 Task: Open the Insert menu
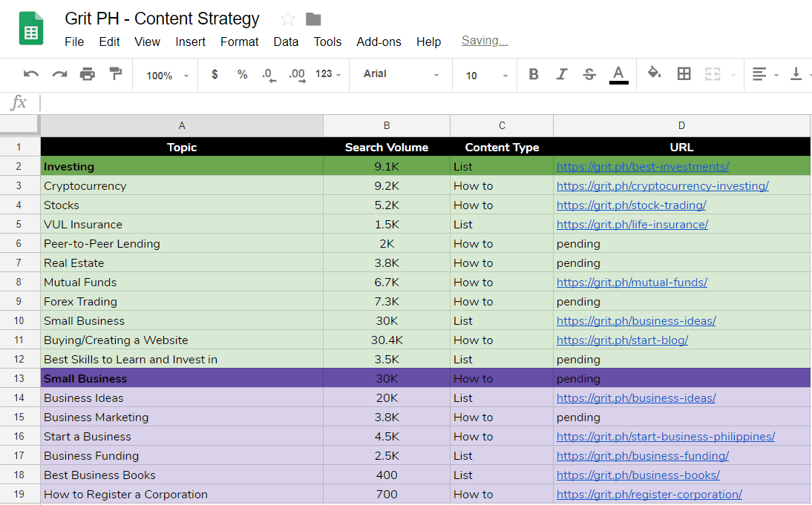pyautogui.click(x=190, y=42)
